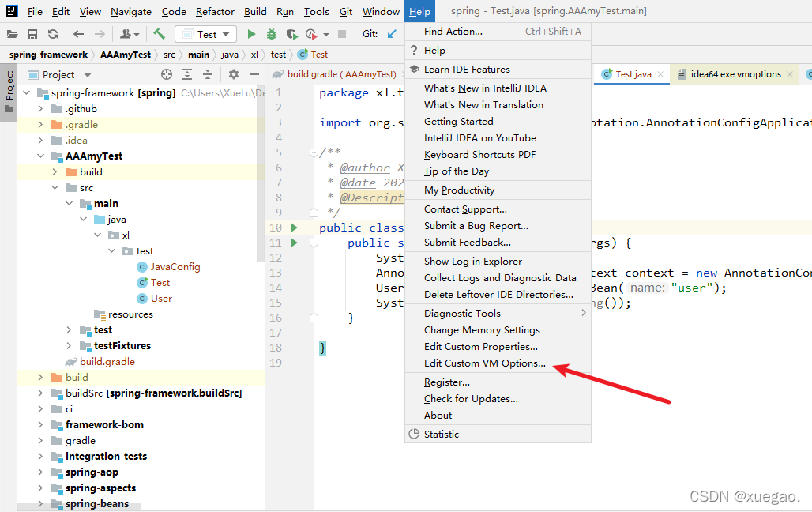Build project with hammer icon

pyautogui.click(x=159, y=34)
